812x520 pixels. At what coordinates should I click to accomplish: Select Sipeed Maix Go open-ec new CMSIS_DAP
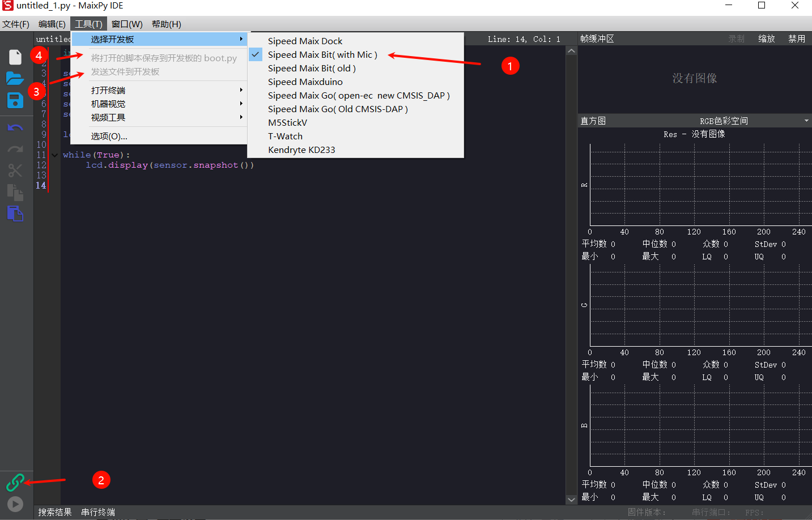356,95
